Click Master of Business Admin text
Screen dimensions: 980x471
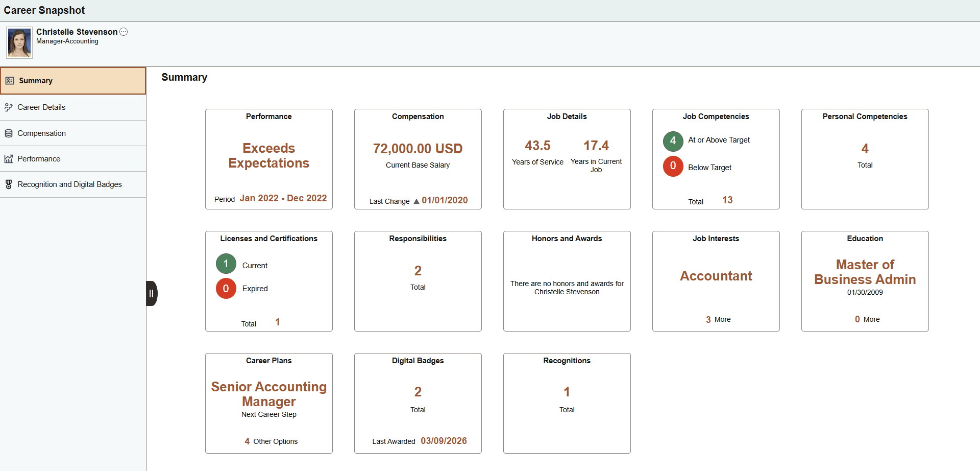865,272
